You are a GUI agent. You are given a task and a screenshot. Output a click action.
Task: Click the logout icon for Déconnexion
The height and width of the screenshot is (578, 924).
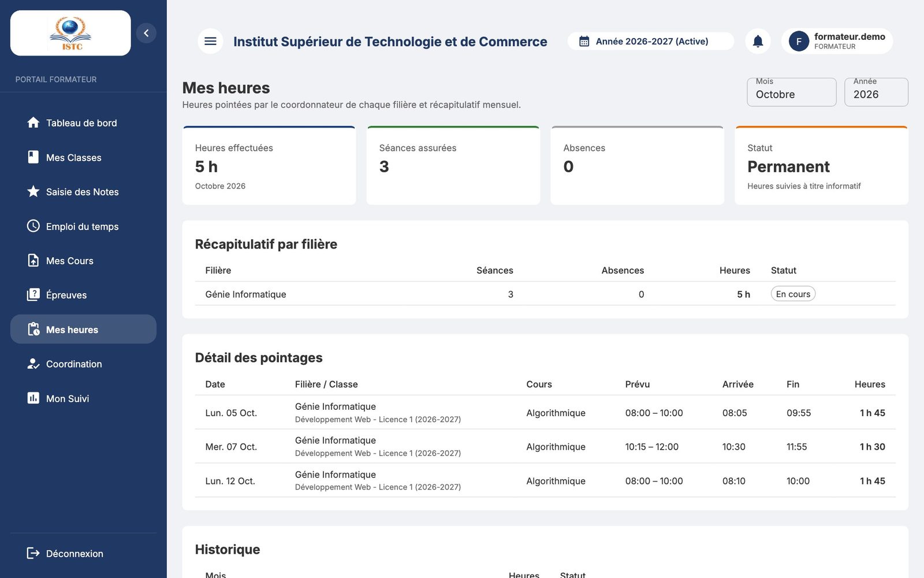pos(33,553)
